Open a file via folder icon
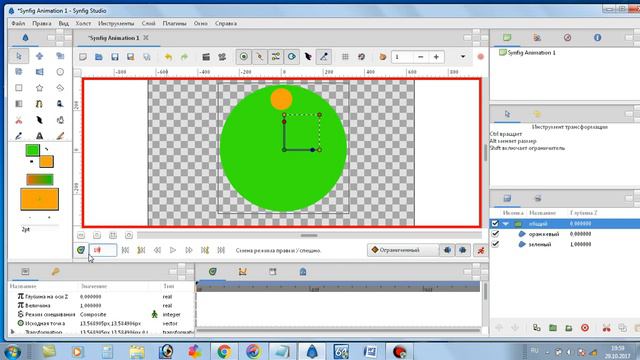The image size is (640, 360). click(99, 57)
